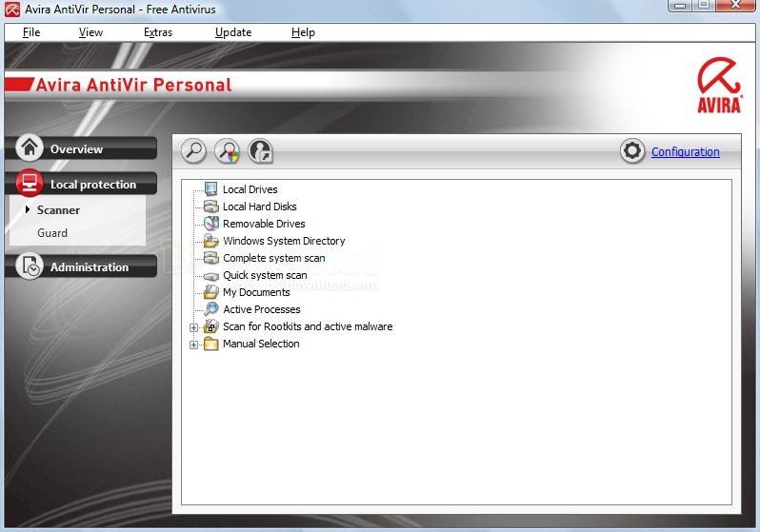Start scan as administrator magnifier icon

(228, 151)
